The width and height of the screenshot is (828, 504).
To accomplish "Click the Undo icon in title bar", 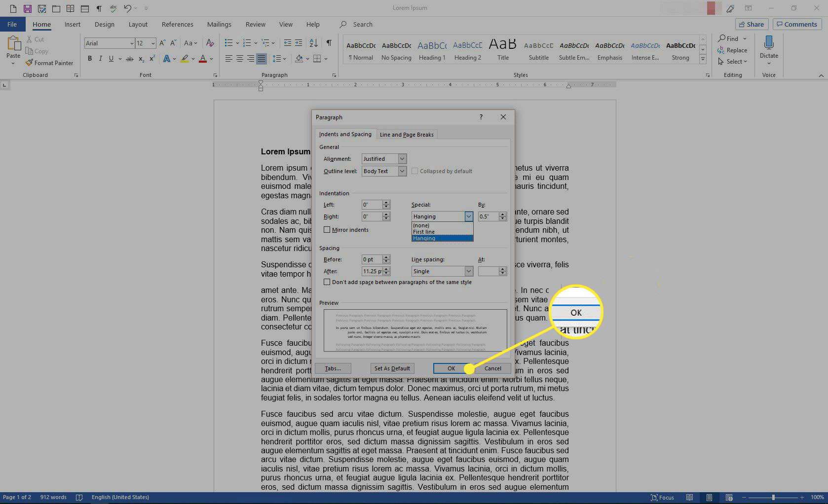I will coord(127,8).
